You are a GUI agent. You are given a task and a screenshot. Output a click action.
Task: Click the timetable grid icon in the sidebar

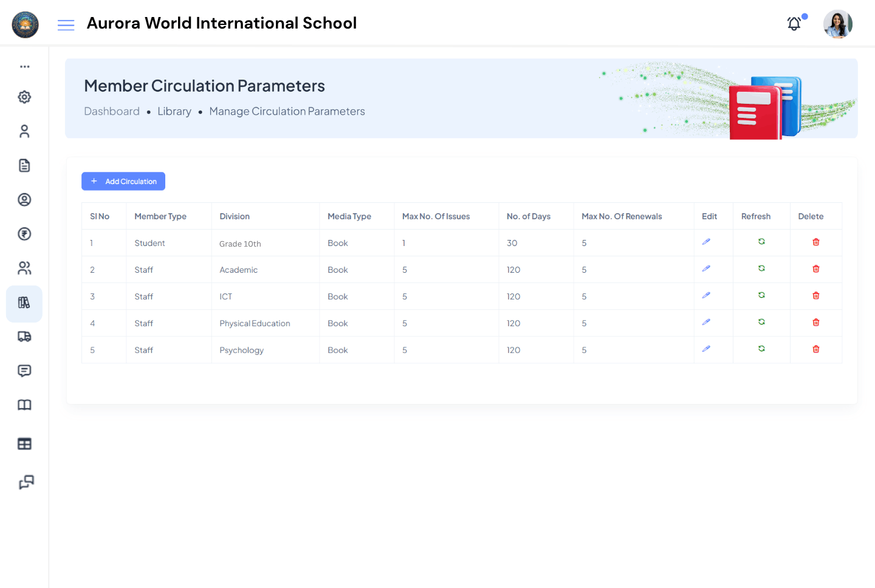(24, 443)
